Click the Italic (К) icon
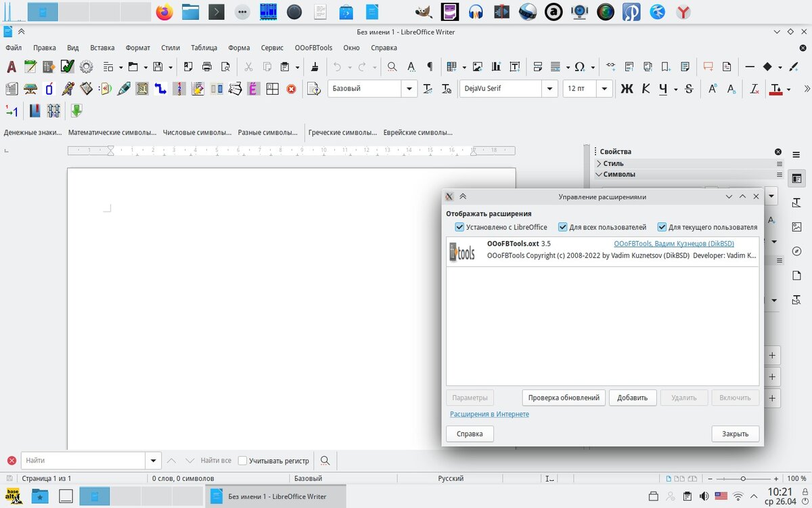 pos(646,89)
